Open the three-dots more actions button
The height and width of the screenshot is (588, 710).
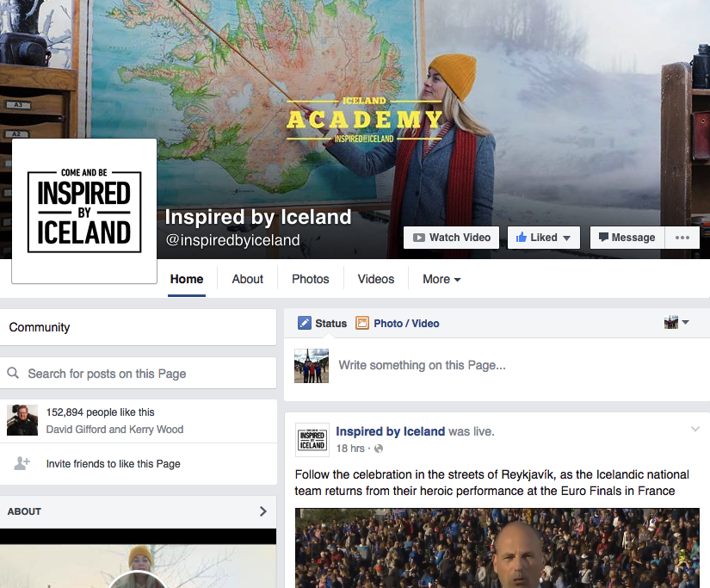[x=682, y=238]
